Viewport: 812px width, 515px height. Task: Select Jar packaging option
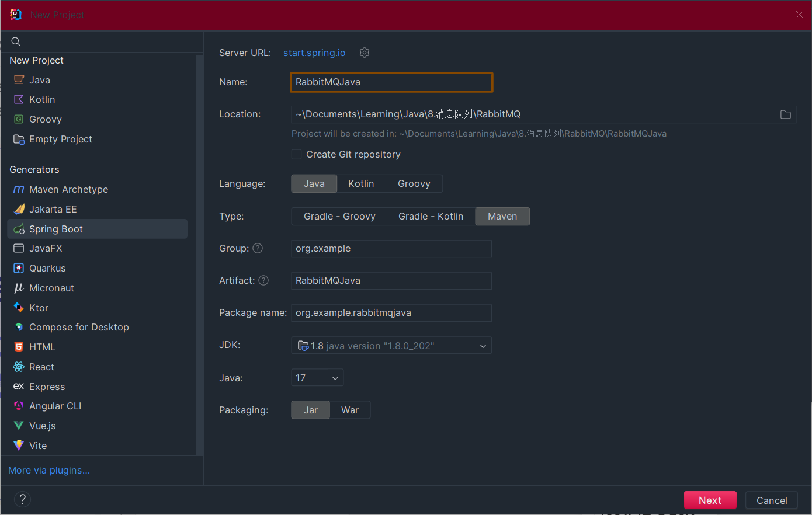click(311, 410)
